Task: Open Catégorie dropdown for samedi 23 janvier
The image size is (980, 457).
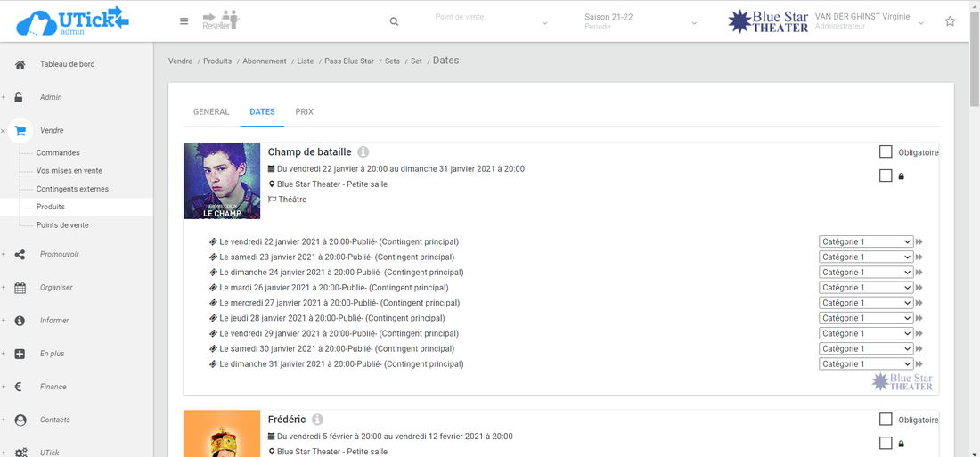Action: click(x=866, y=257)
